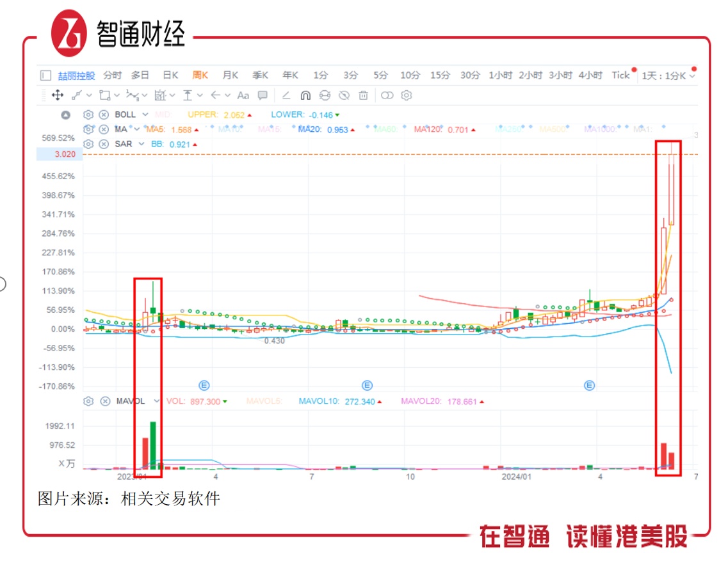Open the arrow tool dropdown arrow

(x=227, y=95)
